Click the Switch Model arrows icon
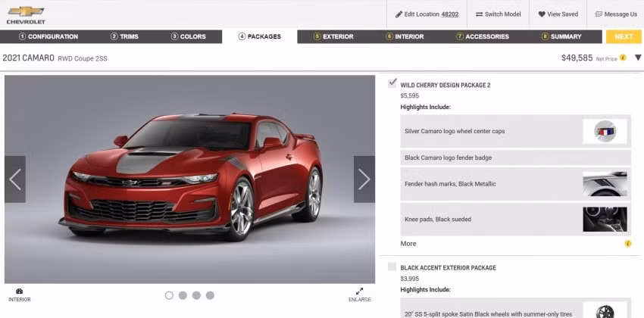This screenshot has width=644, height=318. click(x=479, y=14)
